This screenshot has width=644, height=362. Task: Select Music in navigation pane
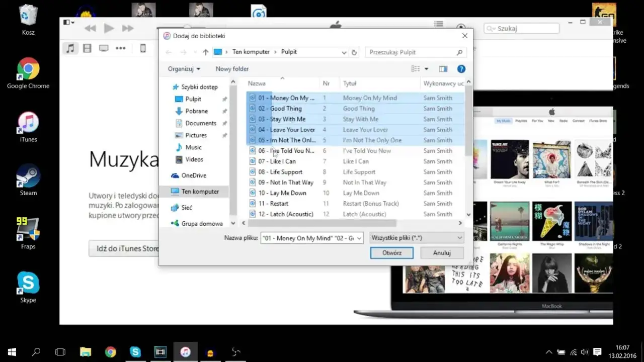(x=193, y=147)
